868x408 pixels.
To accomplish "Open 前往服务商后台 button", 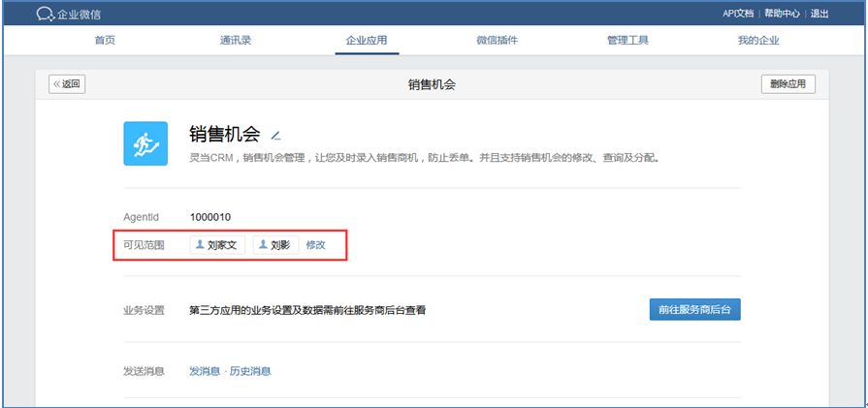I will [694, 309].
